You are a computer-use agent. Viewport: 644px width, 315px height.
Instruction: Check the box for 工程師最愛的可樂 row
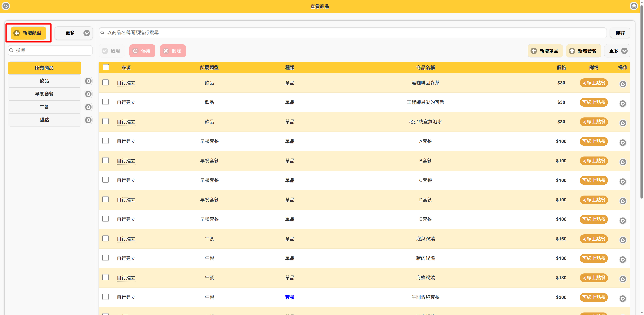click(x=105, y=102)
